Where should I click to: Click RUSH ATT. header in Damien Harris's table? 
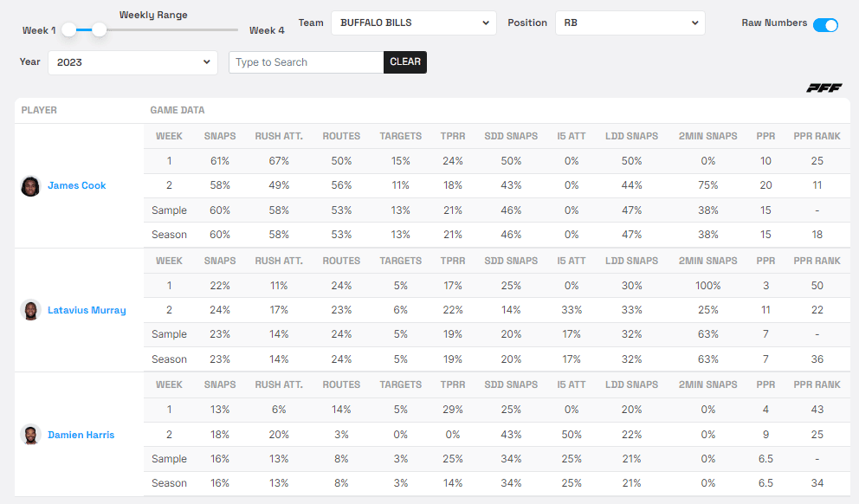(x=278, y=385)
